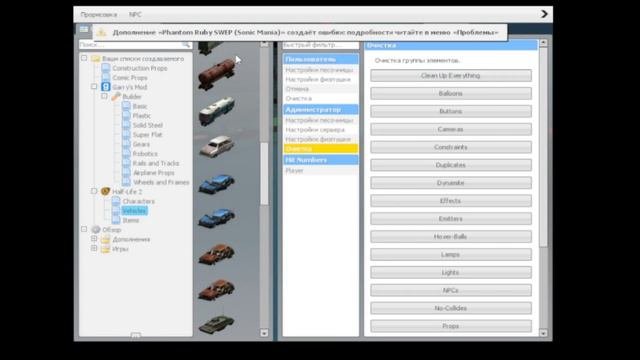Click the page icon beside Construction Props
This screenshot has height=360, width=640.
point(106,68)
